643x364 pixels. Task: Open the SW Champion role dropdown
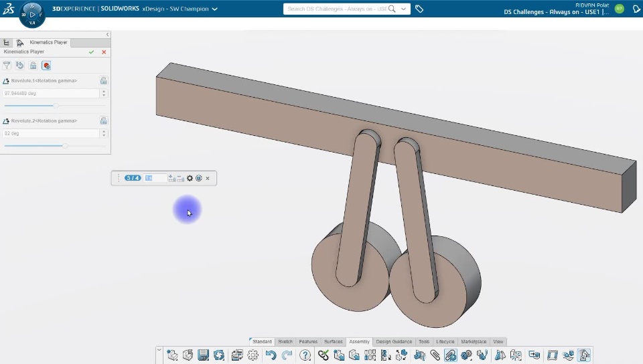pyautogui.click(x=214, y=9)
